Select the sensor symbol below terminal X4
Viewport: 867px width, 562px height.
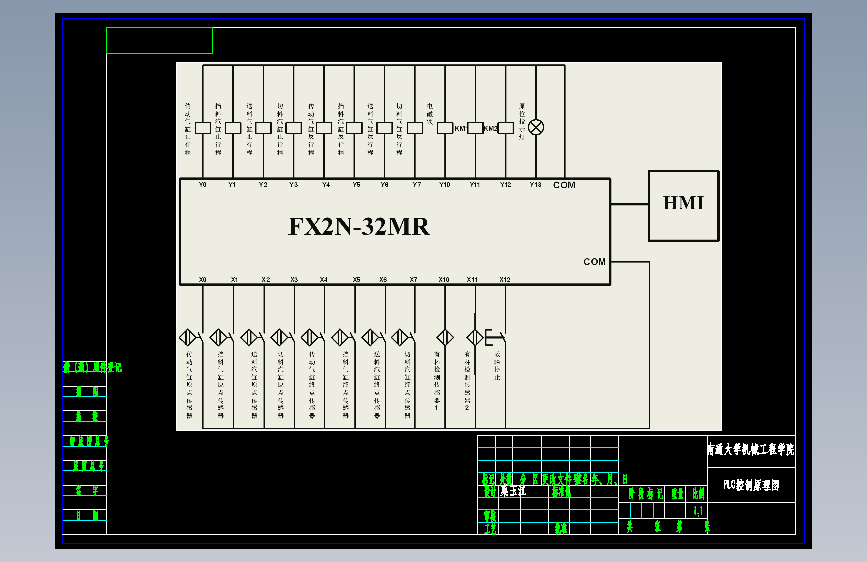(x=312, y=337)
